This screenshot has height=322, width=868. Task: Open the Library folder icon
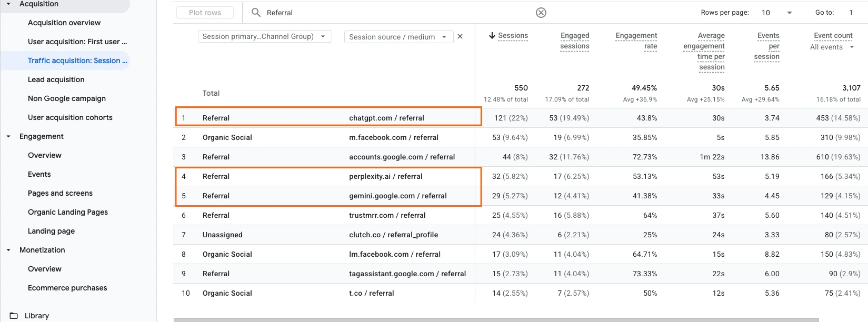[x=14, y=316]
